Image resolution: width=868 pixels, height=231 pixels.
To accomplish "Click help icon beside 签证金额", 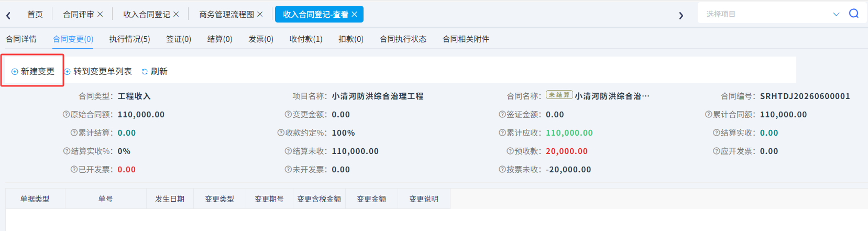I will point(502,114).
